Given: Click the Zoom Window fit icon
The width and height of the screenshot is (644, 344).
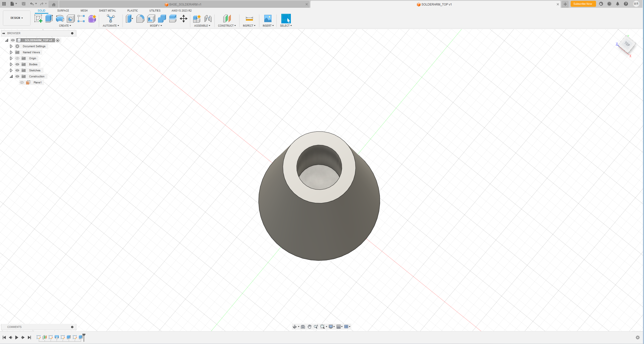Looking at the screenshot, I should point(323,327).
